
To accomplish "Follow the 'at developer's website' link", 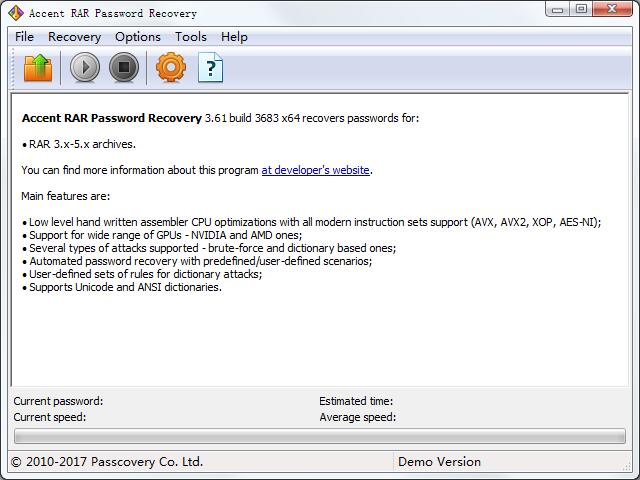I will (316, 170).
